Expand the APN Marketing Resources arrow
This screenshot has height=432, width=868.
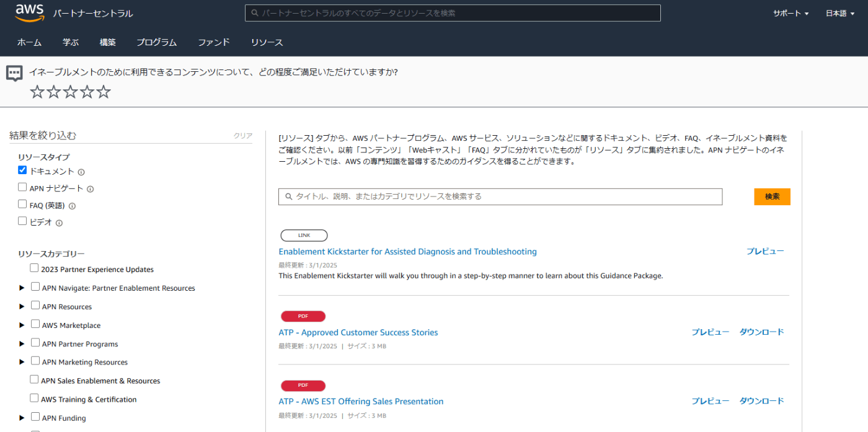(x=22, y=362)
